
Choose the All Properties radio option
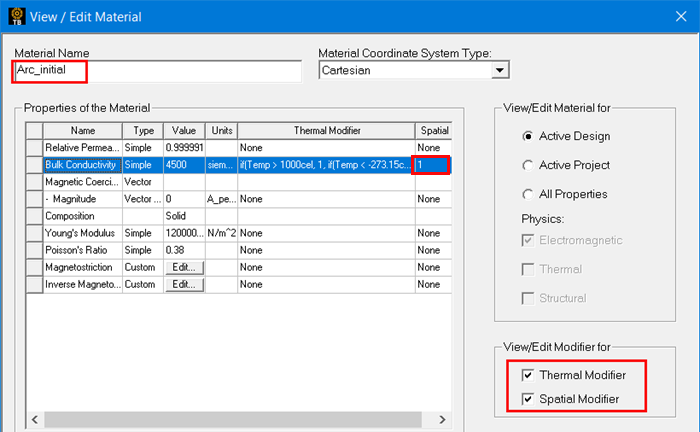point(528,194)
